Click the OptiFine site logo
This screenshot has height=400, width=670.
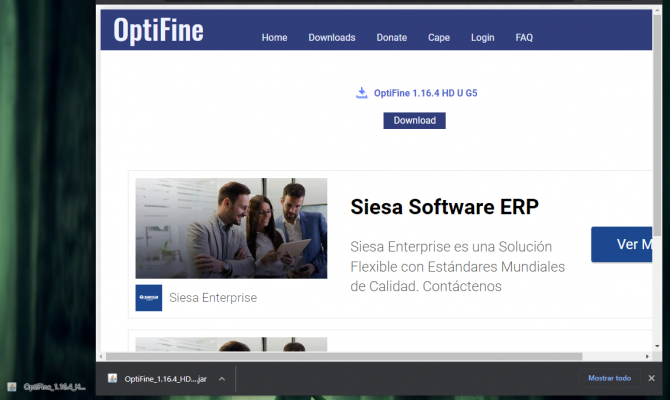pyautogui.click(x=158, y=31)
